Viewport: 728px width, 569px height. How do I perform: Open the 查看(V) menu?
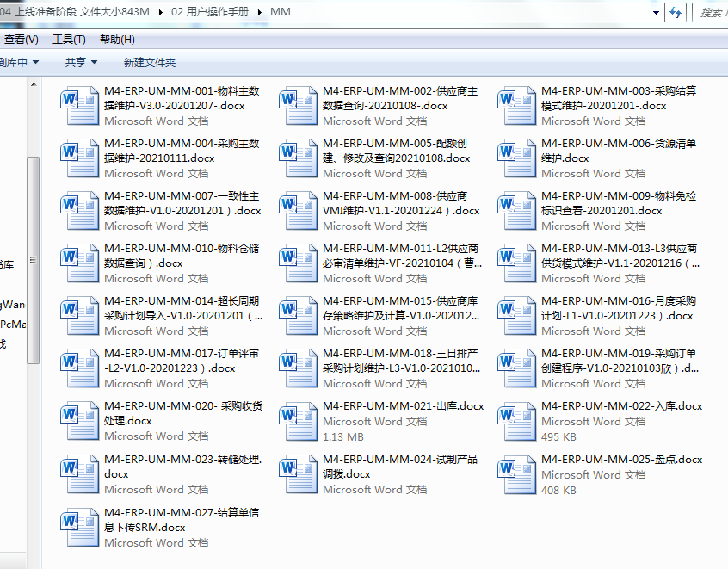(x=21, y=40)
